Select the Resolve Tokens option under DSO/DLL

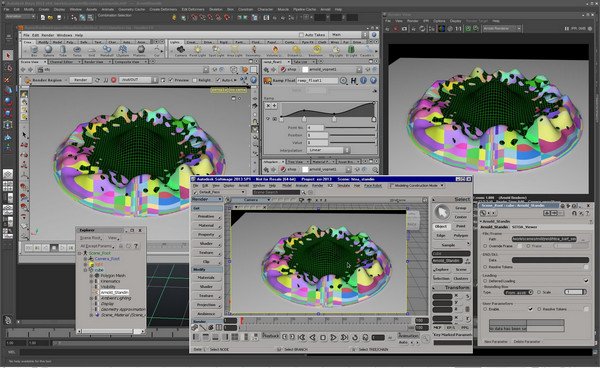tap(485, 267)
